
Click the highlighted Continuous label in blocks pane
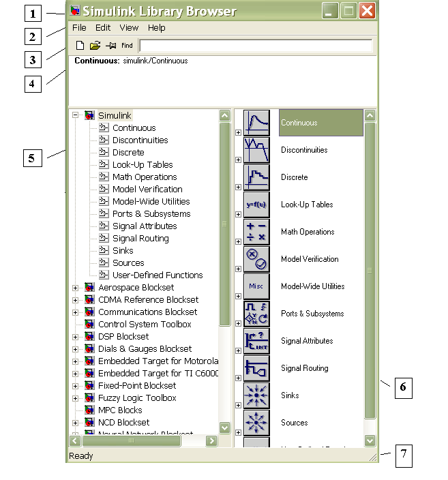321,123
